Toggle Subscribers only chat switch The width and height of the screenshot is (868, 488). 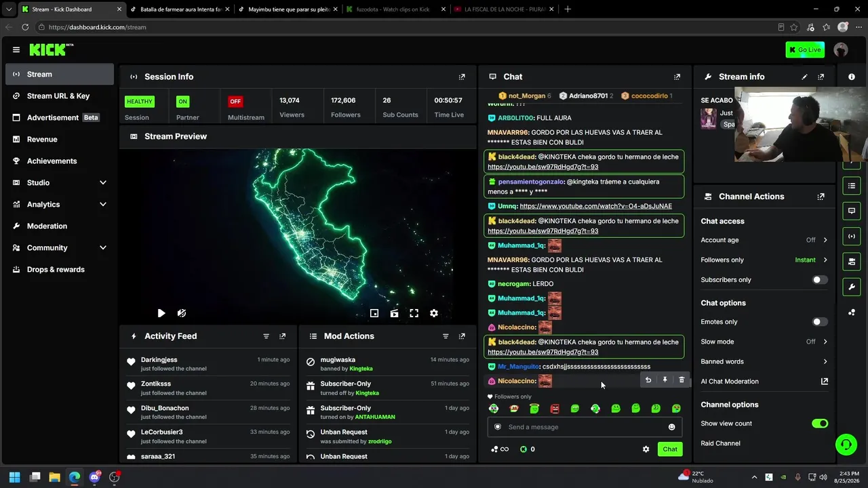(820, 280)
